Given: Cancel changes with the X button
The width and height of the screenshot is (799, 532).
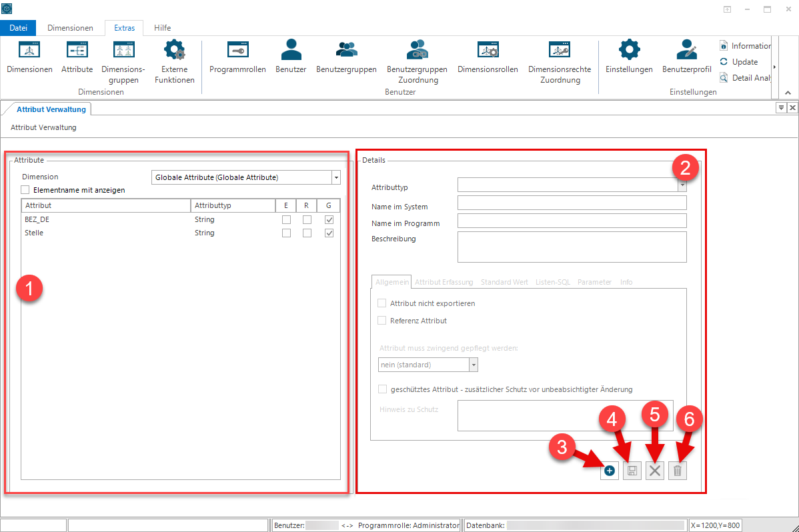Looking at the screenshot, I should tap(655, 471).
